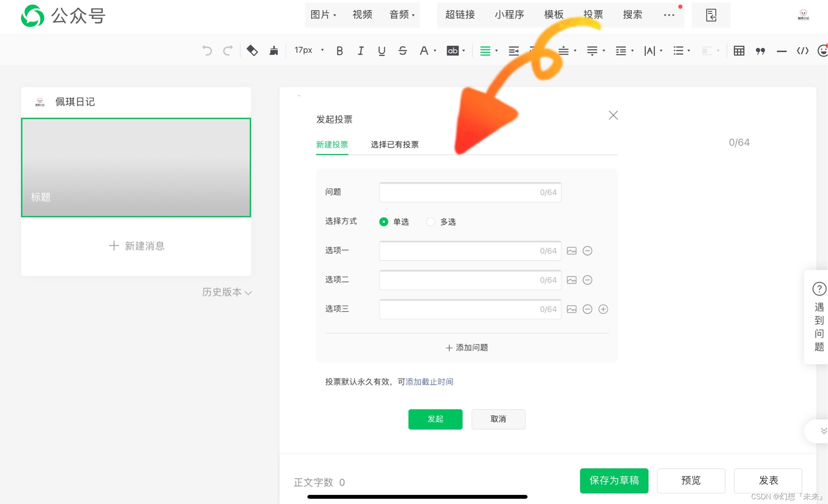The height and width of the screenshot is (504, 828).
Task: Add image to option one
Action: point(571,251)
